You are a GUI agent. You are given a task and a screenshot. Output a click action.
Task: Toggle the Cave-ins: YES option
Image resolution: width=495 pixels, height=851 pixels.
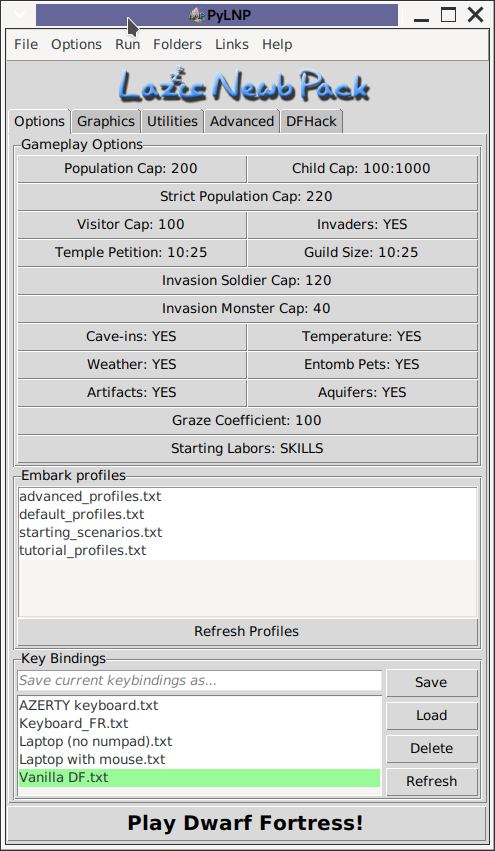pos(131,336)
